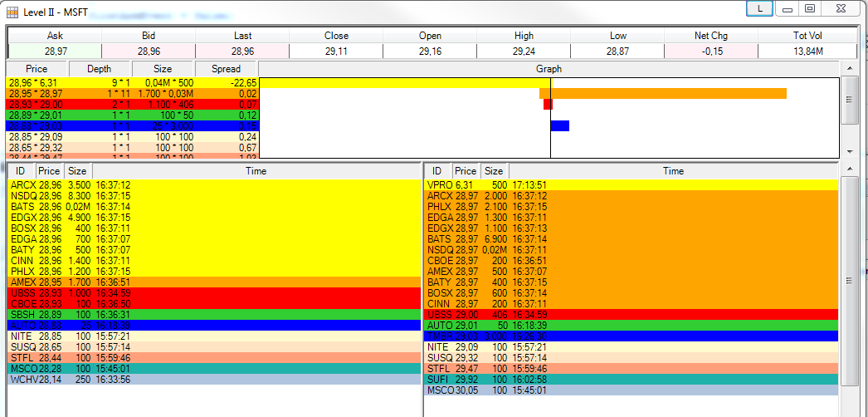Select PHLX ask row with size 2.100

631,207
